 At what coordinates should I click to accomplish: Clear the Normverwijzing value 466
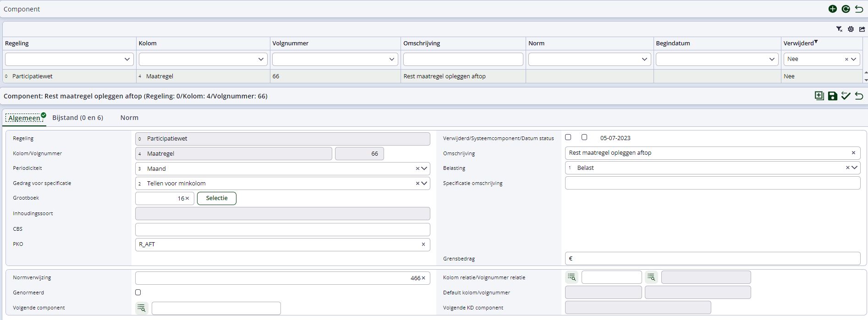click(423, 278)
